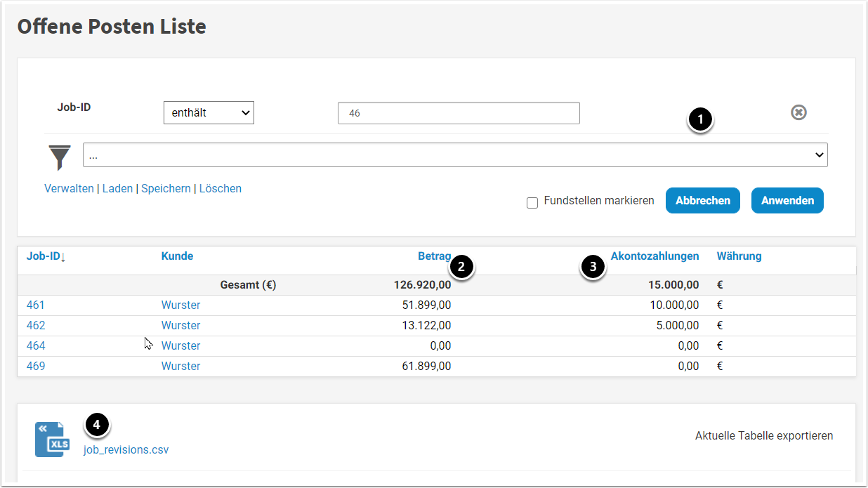Open the 'enthält' operator dropdown
The height and width of the screenshot is (488, 868).
pyautogui.click(x=209, y=112)
